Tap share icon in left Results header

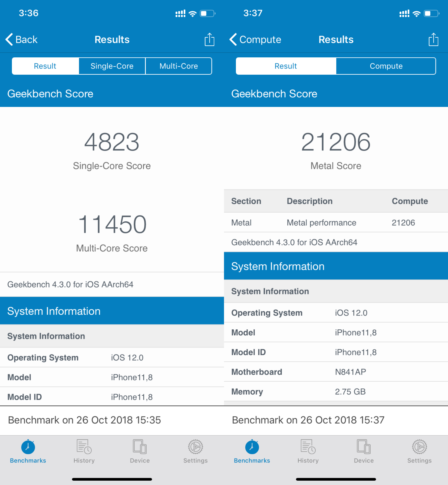(x=209, y=40)
